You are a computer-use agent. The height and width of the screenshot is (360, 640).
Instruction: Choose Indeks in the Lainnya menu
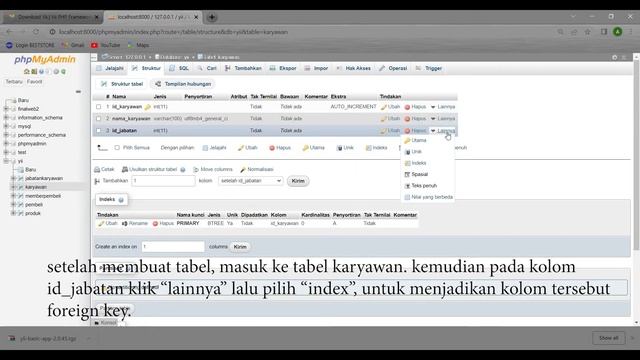tap(416, 163)
